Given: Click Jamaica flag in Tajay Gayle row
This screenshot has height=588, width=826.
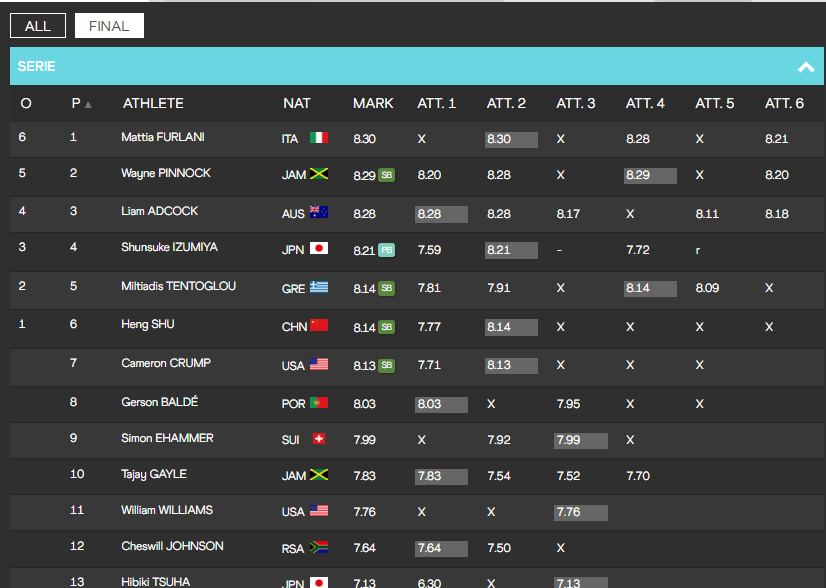Looking at the screenshot, I should pyautogui.click(x=319, y=474).
